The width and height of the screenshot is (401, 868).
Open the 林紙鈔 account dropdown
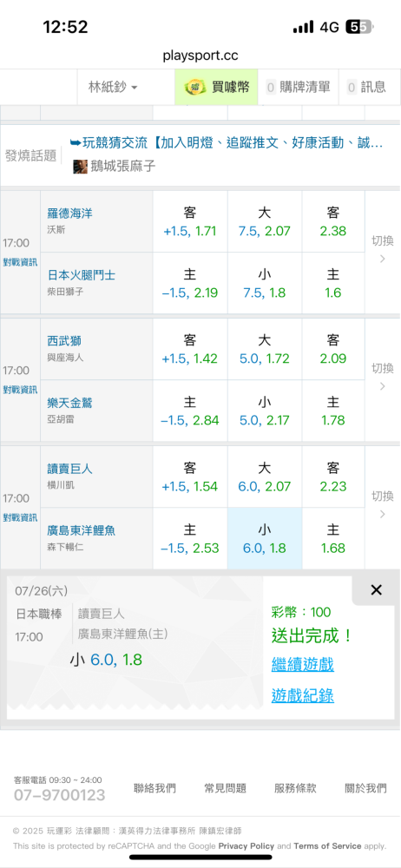pos(114,87)
